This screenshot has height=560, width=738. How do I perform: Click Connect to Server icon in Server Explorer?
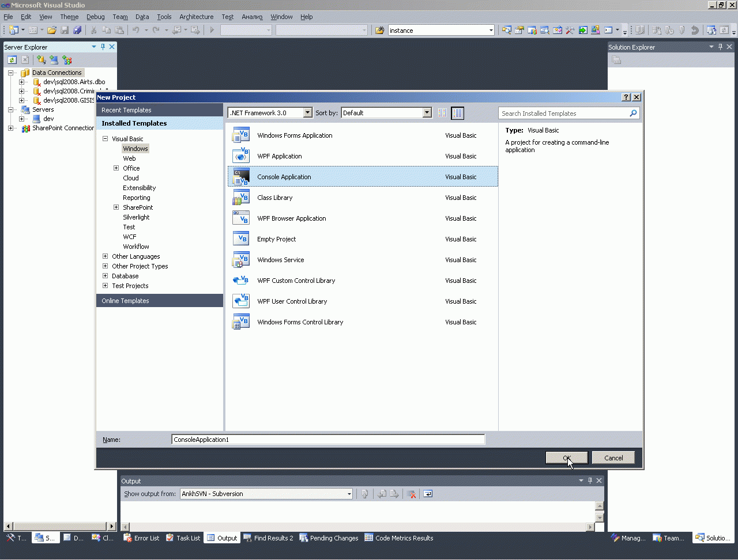click(x=54, y=59)
